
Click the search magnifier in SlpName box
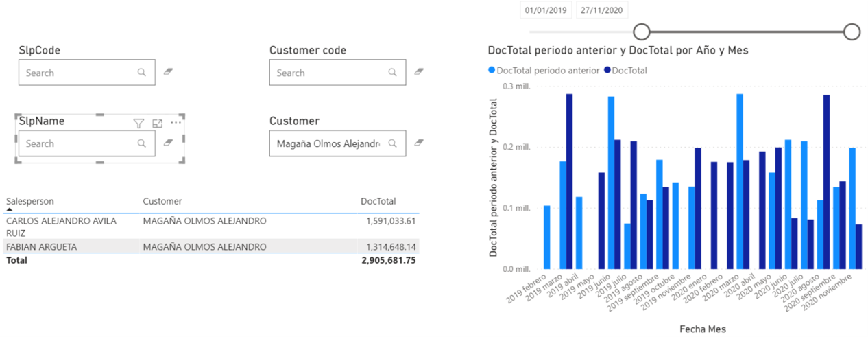click(142, 143)
